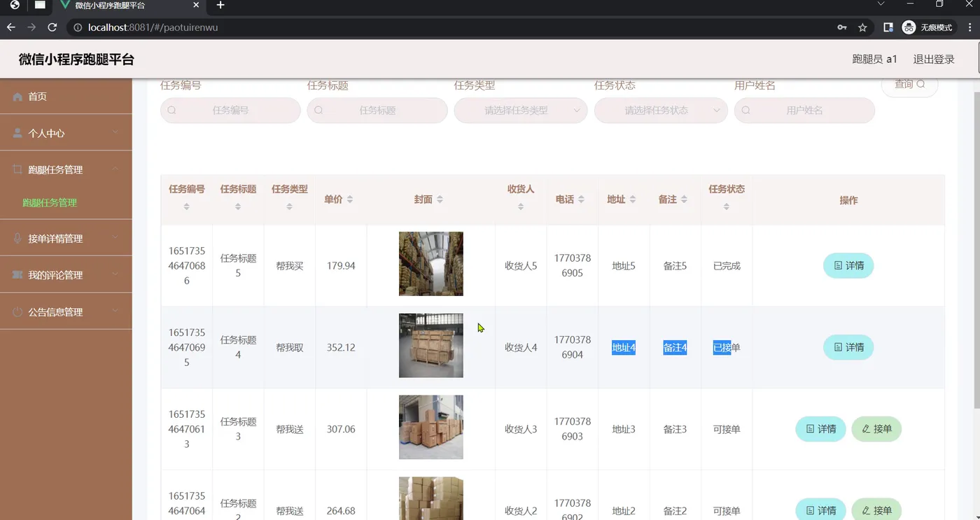Screen dimensions: 980x520
Task: Expand 公告信息管理 sidebar menu
Action: [x=66, y=312]
